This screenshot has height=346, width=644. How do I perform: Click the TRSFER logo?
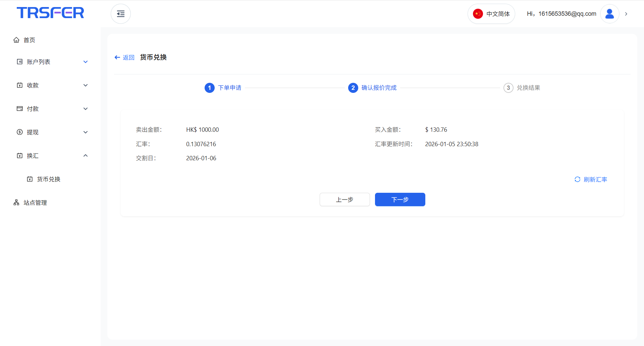50,13
